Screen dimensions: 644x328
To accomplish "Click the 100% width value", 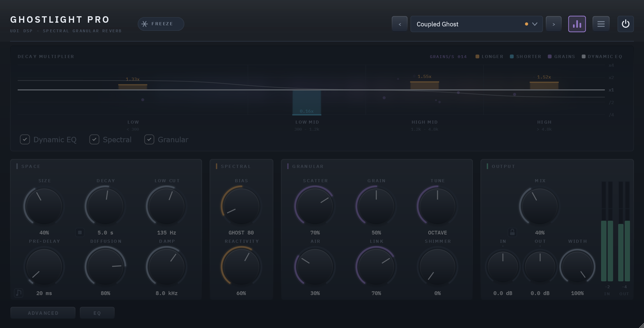I will pos(577,293).
